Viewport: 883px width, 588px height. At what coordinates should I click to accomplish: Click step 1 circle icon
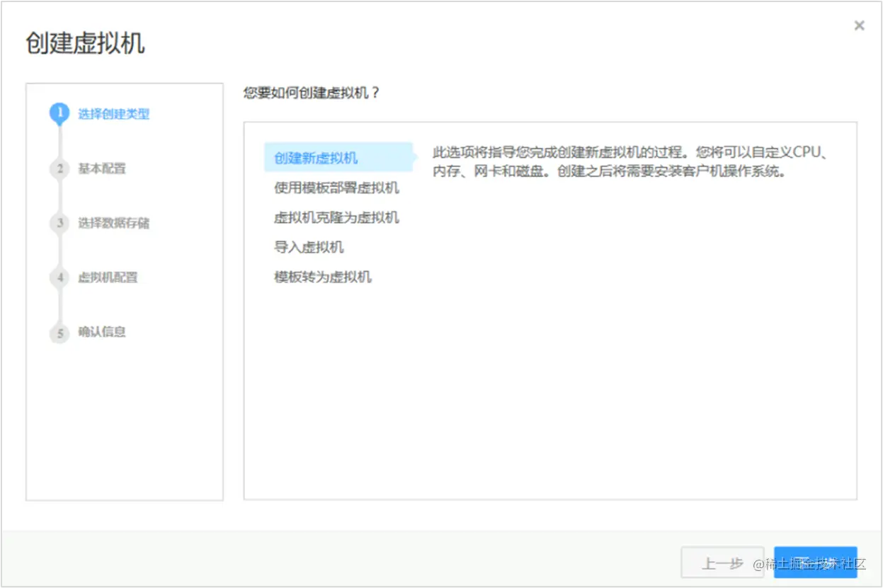coord(60,113)
